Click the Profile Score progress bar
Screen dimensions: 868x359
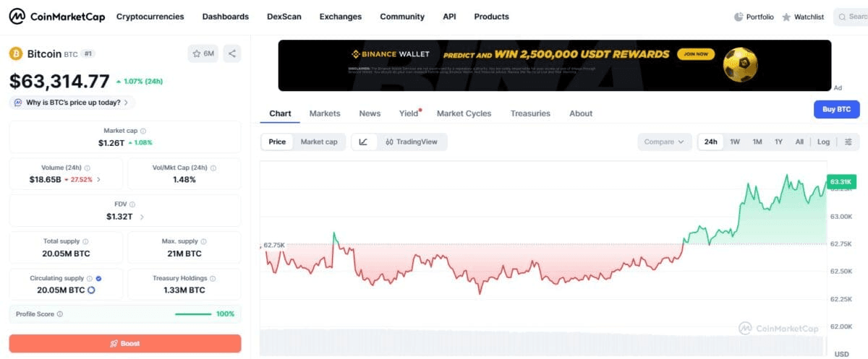click(x=193, y=314)
